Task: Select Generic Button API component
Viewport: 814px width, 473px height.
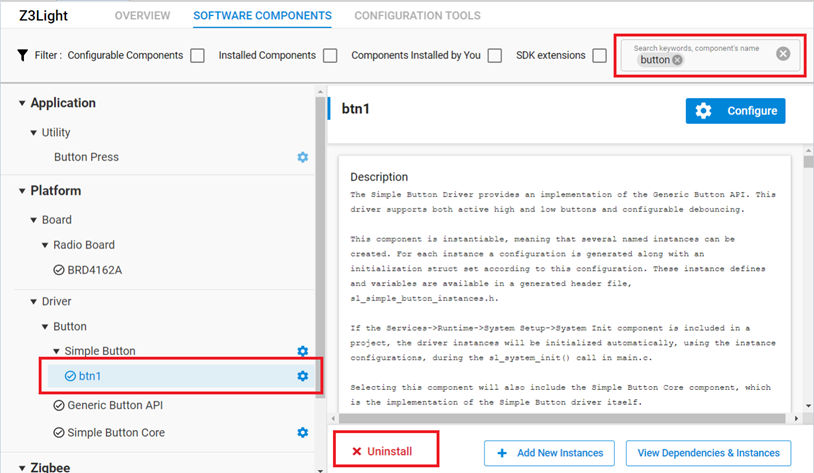Action: point(115,405)
